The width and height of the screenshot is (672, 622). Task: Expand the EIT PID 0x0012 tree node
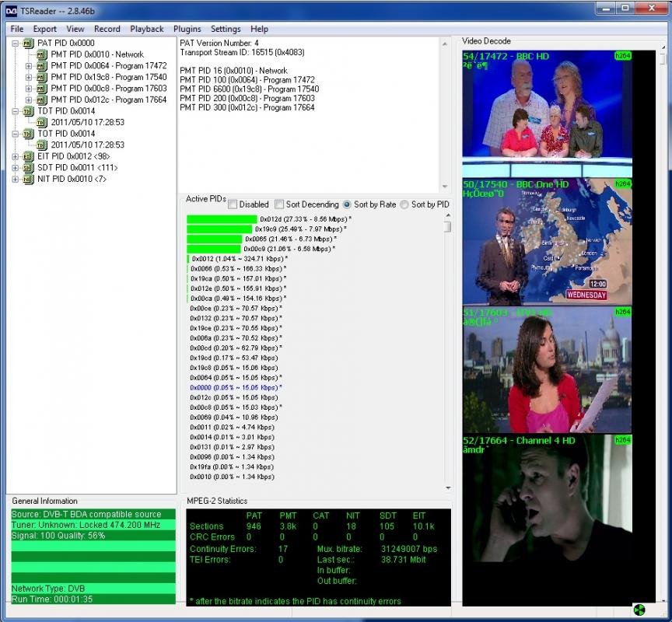point(16,156)
